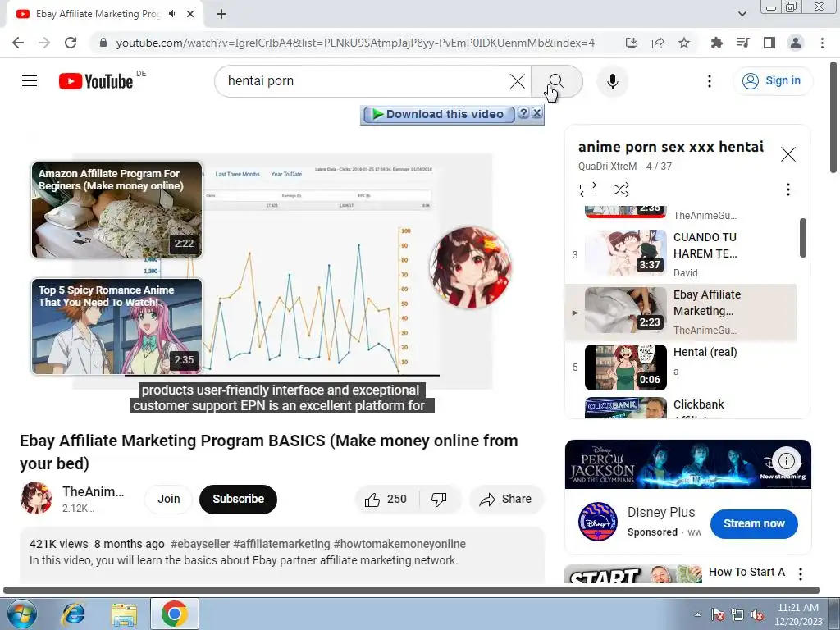Click Disney Plus logo in ad
840x630 pixels.
click(x=598, y=522)
